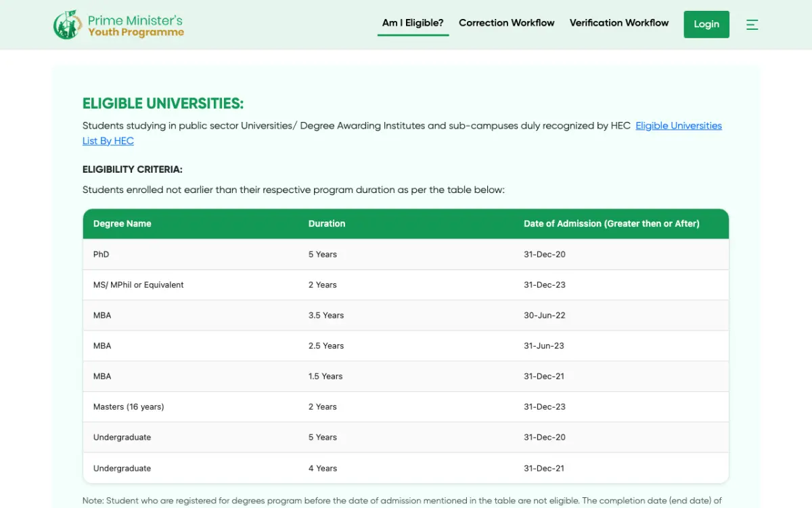This screenshot has width=812, height=508.
Task: Click MBA in the 3.5 Years row
Action: pos(102,315)
